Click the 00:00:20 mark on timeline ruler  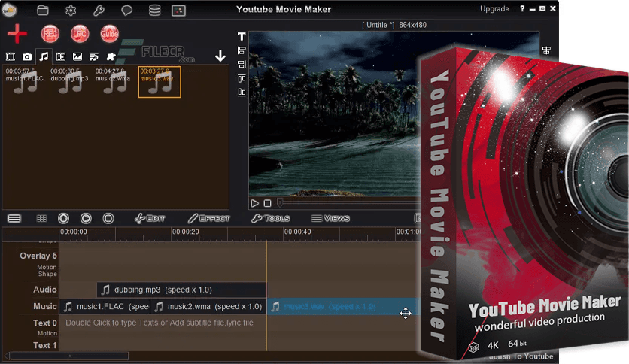(185, 232)
